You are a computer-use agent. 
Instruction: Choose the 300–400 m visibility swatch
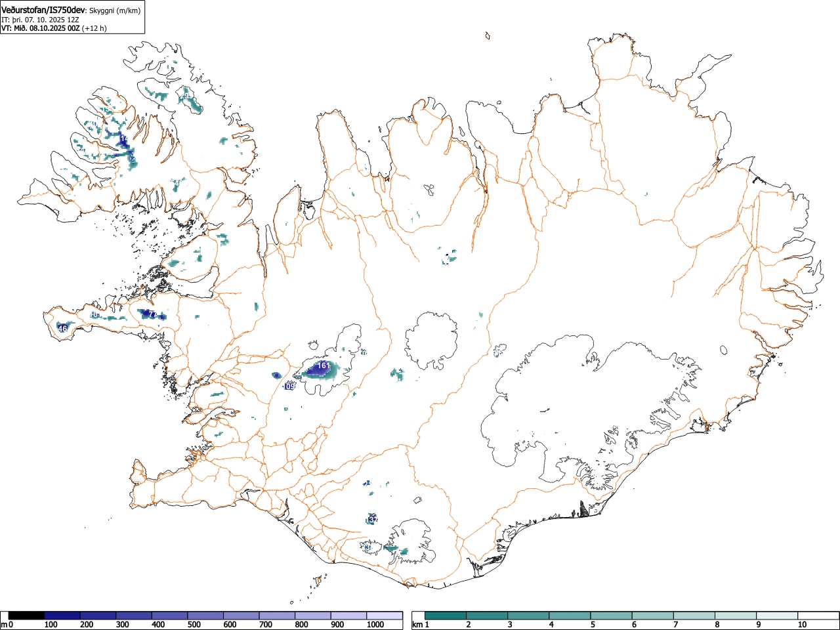click(x=134, y=616)
